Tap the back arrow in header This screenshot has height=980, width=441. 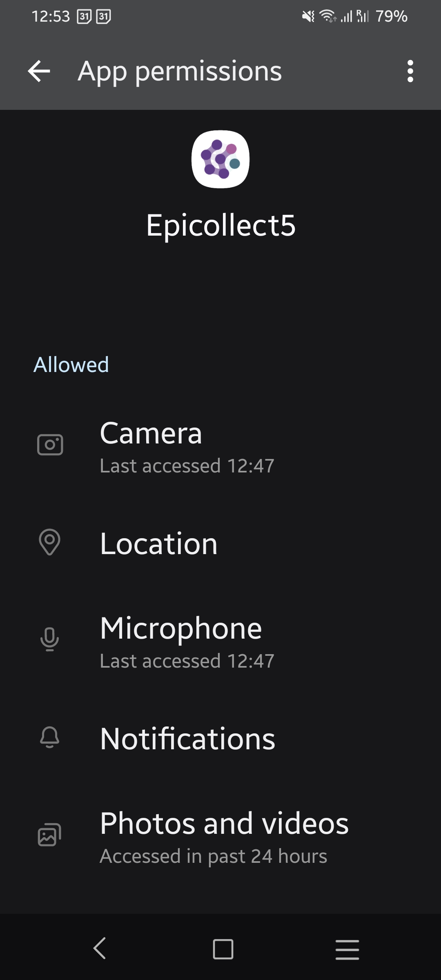click(39, 71)
